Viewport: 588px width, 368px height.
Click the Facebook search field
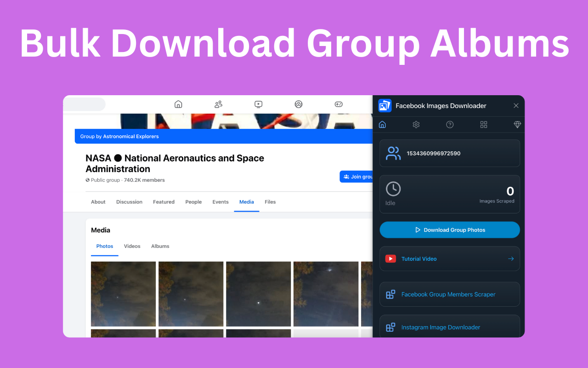84,104
